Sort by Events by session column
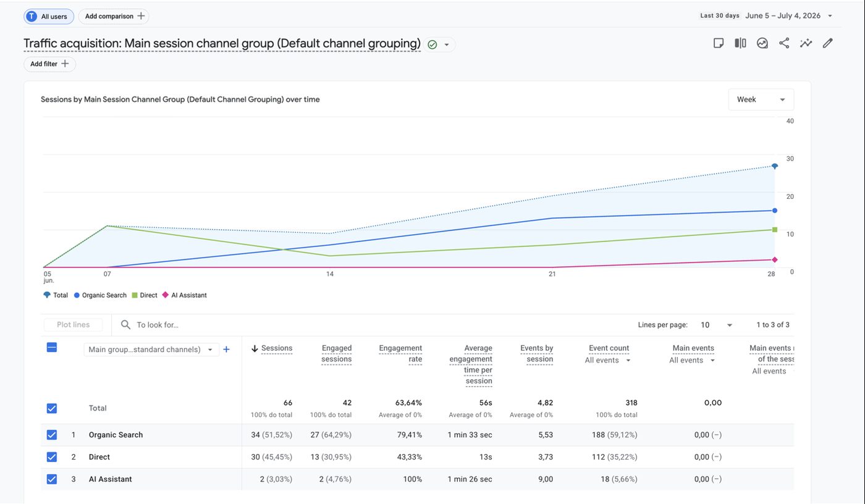This screenshot has width=865, height=504. pos(536,354)
